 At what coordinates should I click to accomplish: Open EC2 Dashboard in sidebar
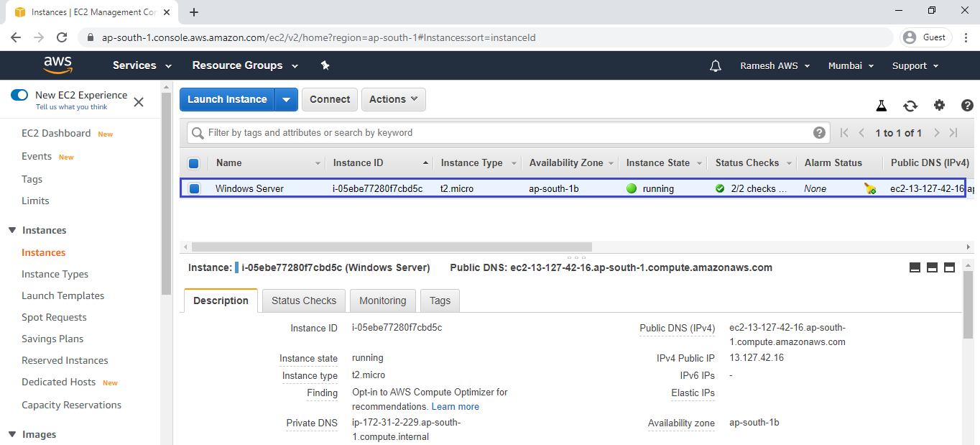click(x=56, y=134)
